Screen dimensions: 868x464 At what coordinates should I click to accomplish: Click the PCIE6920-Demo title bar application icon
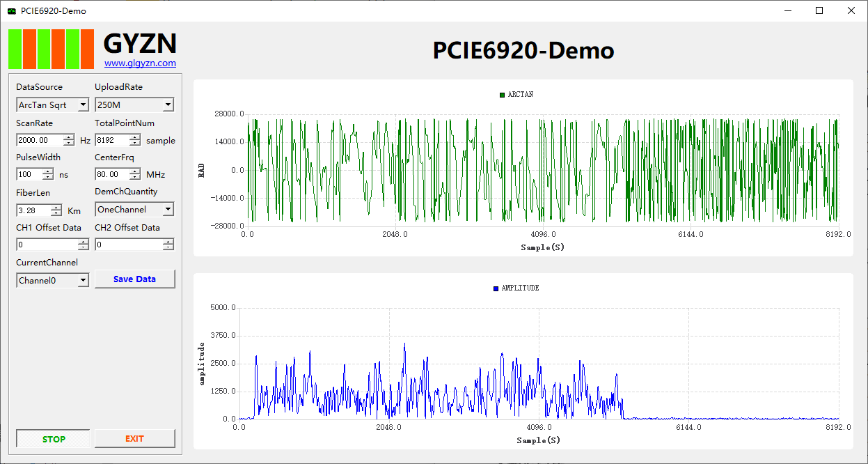[10, 10]
